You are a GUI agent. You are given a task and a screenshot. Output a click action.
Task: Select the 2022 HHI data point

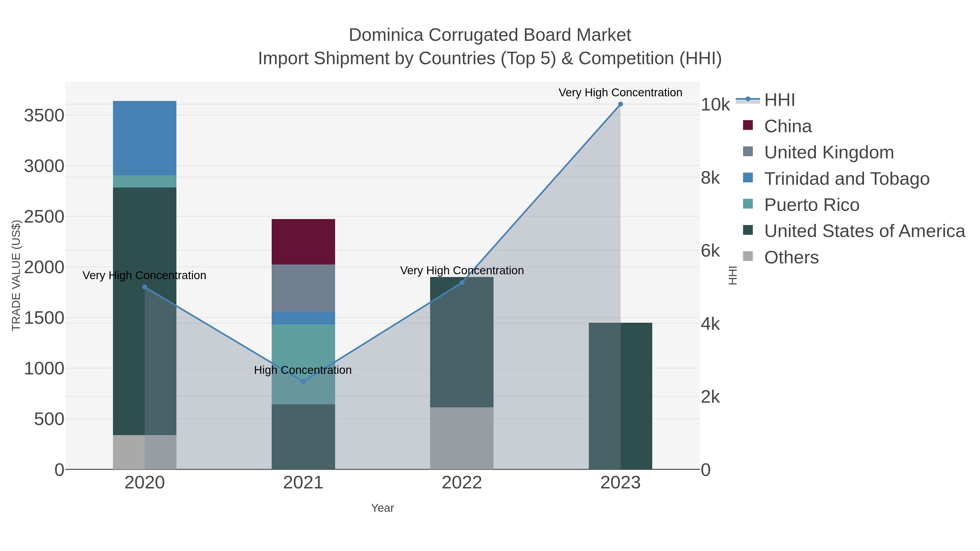pyautogui.click(x=462, y=282)
